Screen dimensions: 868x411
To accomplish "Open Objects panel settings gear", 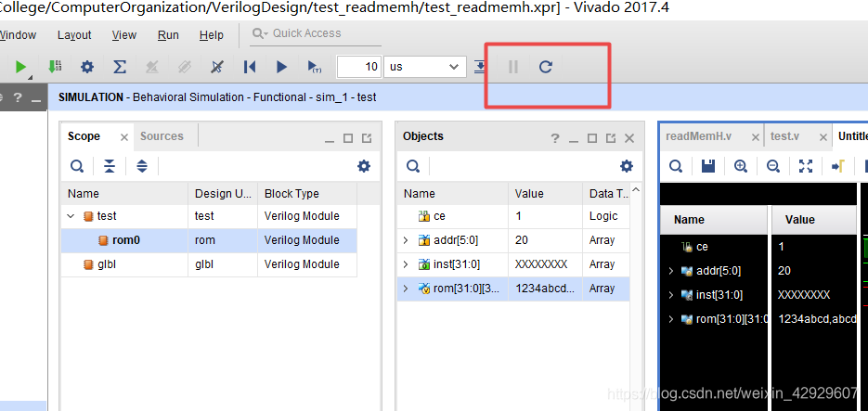I will [626, 166].
